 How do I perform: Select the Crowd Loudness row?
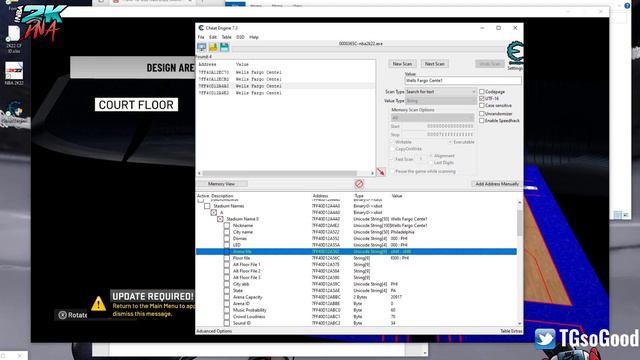coord(356,317)
